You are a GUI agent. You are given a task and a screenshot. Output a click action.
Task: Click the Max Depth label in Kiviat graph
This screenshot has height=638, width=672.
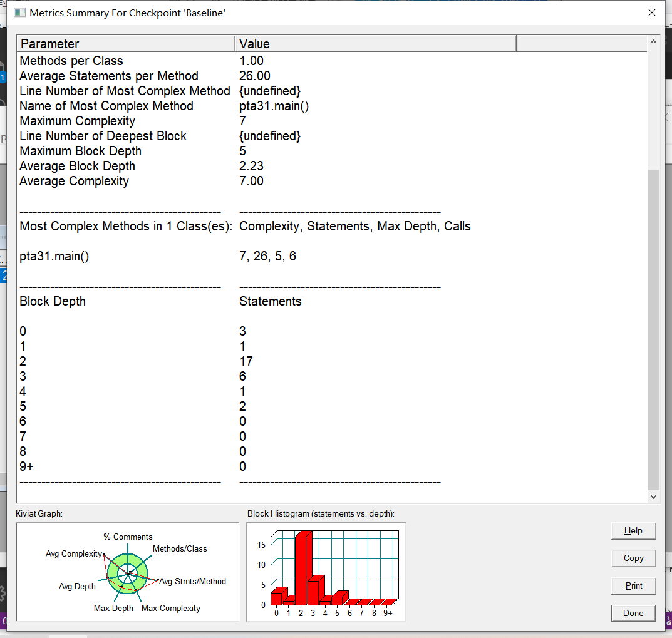point(113,608)
